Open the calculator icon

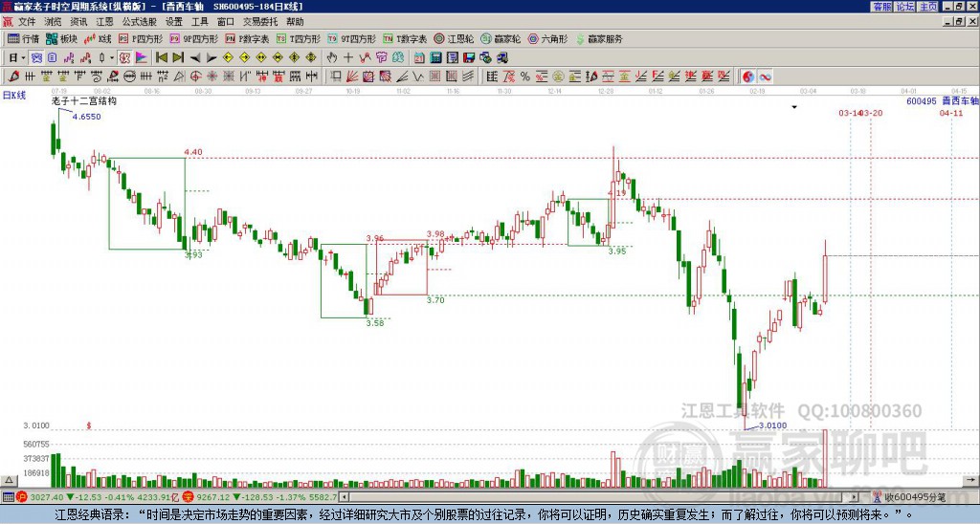point(435,58)
